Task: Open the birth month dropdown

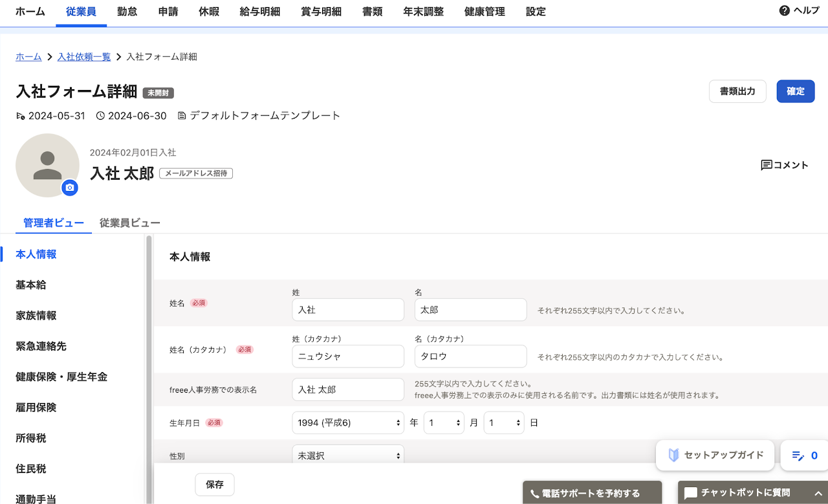Action: tap(444, 422)
